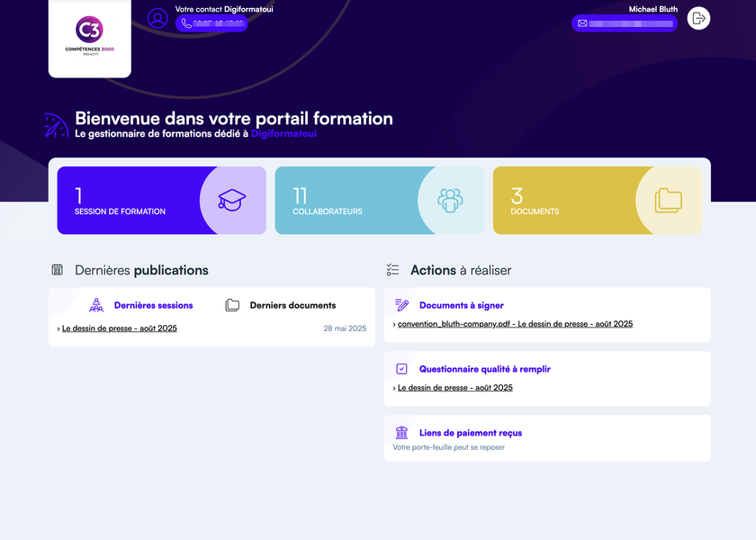Open the Compétences 3000 logo card

[x=90, y=38]
